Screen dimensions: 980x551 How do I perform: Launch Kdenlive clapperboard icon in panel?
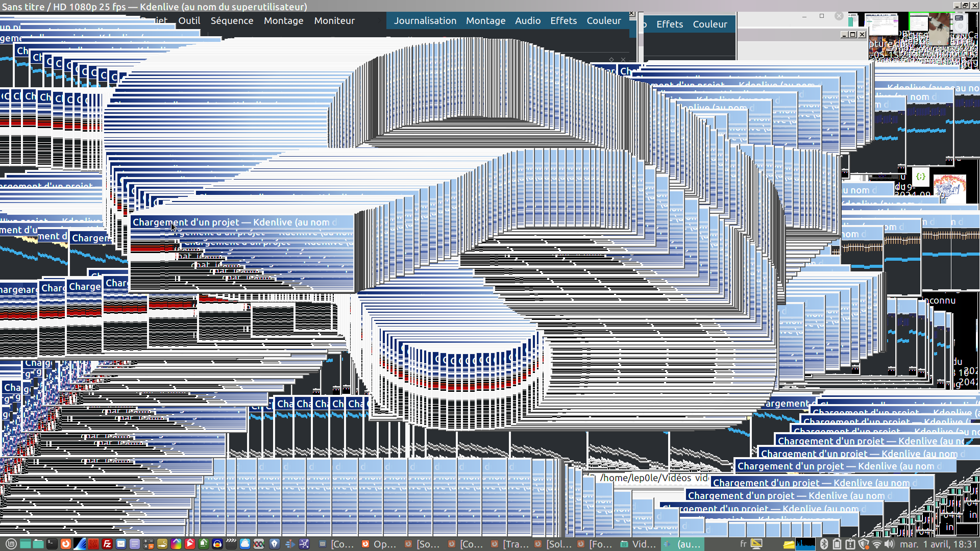(x=231, y=544)
